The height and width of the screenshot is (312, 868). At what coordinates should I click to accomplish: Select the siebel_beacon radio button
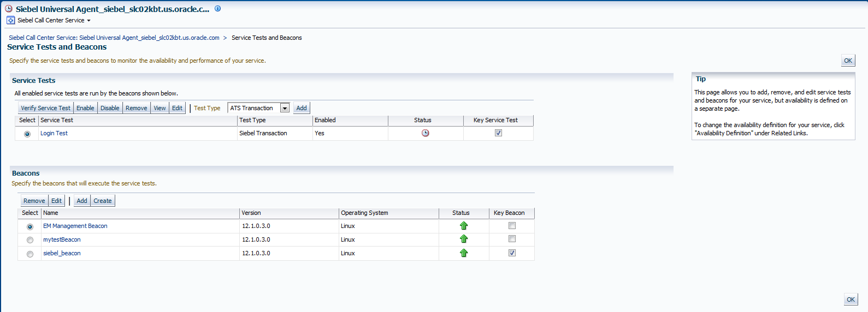[x=30, y=254]
